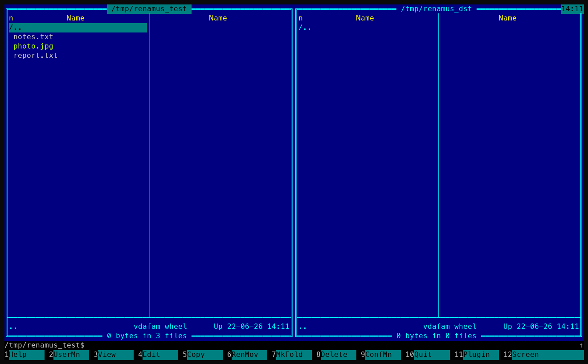This screenshot has width=588, height=364.
Task: Select the /.. entry in right panel
Action: point(305,28)
